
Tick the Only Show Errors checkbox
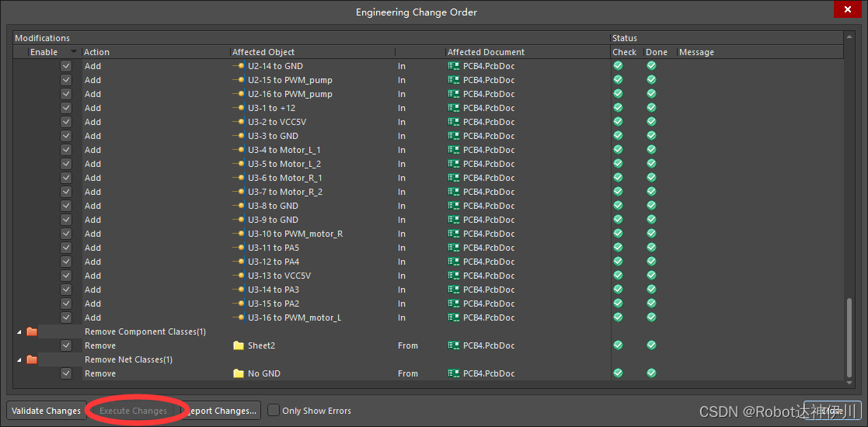(x=274, y=411)
